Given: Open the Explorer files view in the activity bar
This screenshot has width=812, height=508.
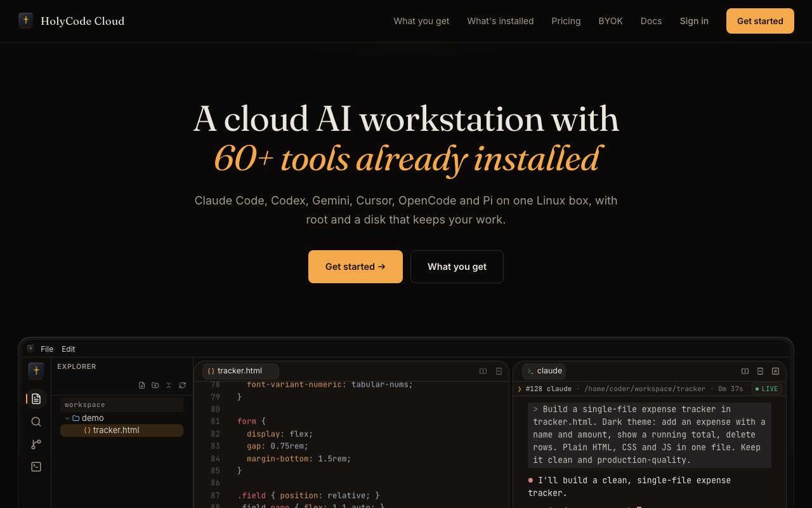Looking at the screenshot, I should click(36, 399).
